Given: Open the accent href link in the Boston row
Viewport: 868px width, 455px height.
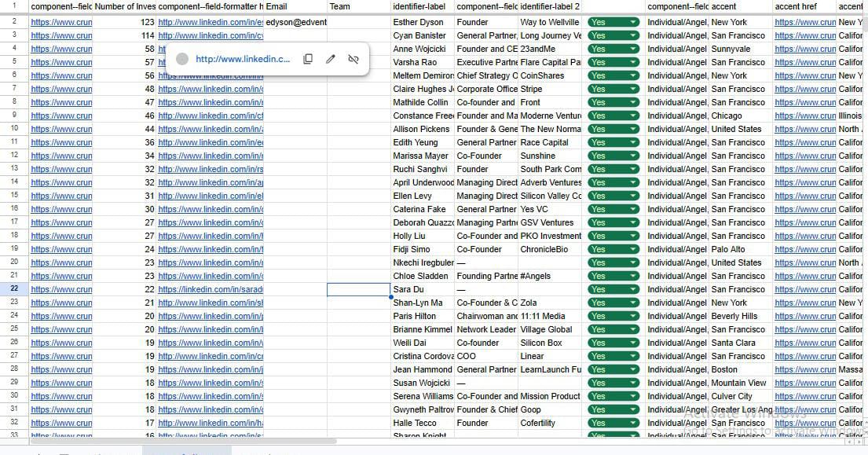Looking at the screenshot, I should [x=805, y=370].
